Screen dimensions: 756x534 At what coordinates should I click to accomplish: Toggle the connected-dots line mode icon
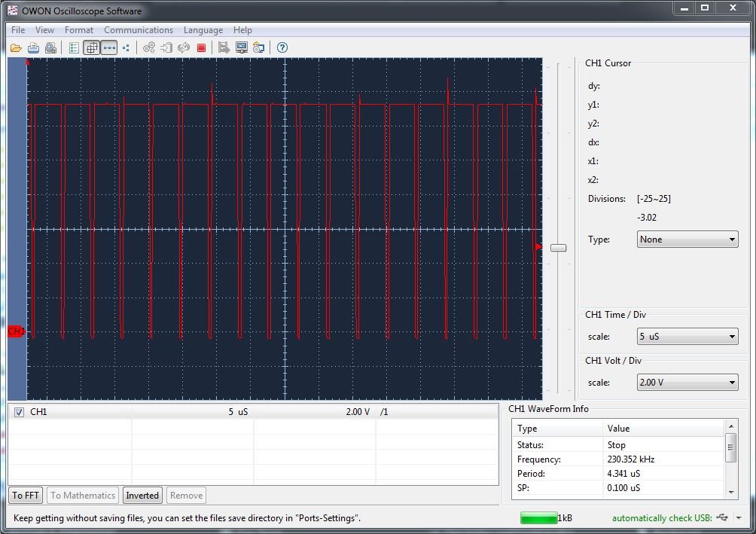109,47
